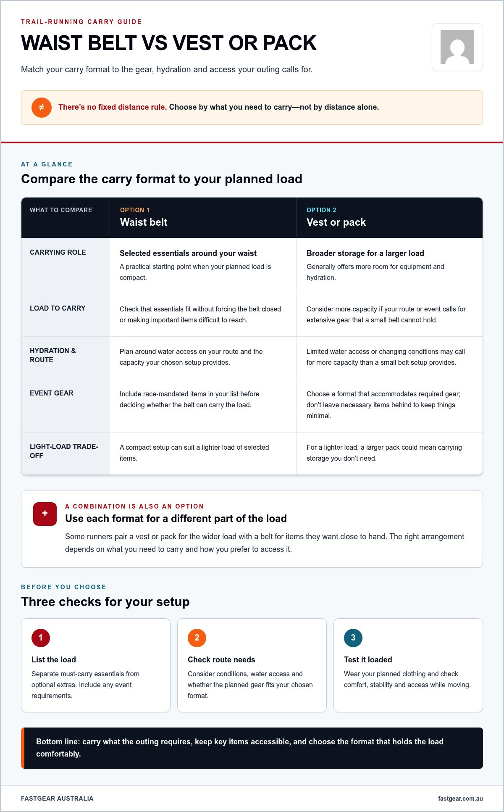
Task: Click the red plus icon in combination box
Action: [45, 514]
